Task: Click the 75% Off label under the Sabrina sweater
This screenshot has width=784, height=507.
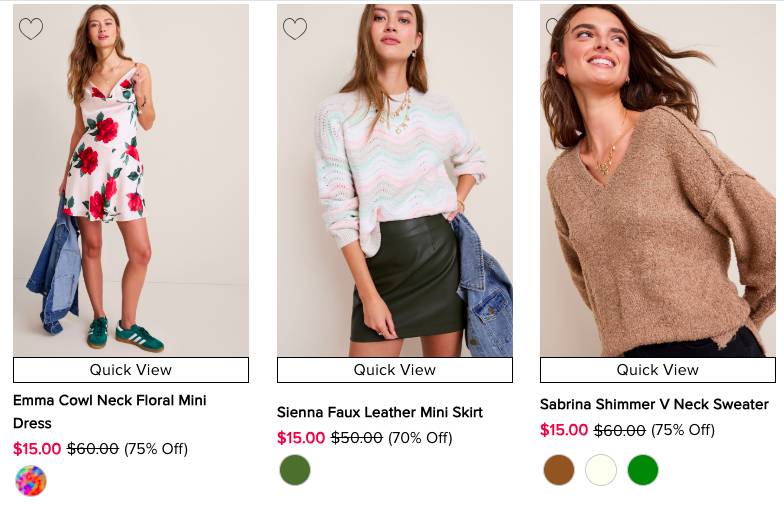Action: [683, 430]
